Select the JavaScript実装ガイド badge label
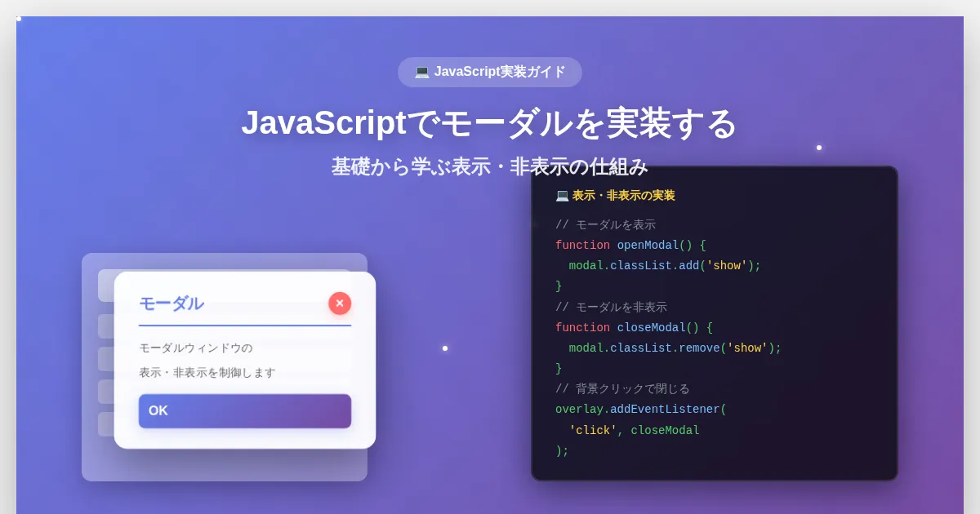Image resolution: width=980 pixels, height=514 pixels. pos(499,72)
